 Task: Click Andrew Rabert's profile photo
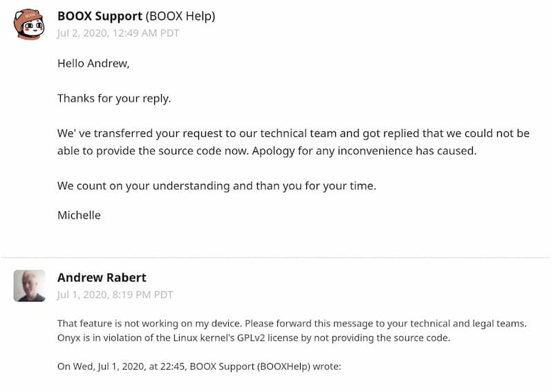pyautogui.click(x=29, y=286)
